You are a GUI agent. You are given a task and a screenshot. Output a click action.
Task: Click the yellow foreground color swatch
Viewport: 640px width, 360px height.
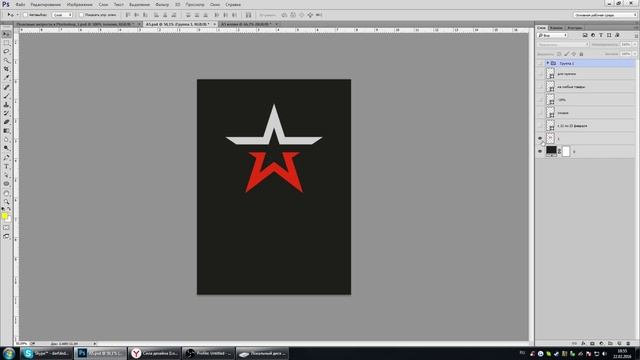click(x=4, y=216)
